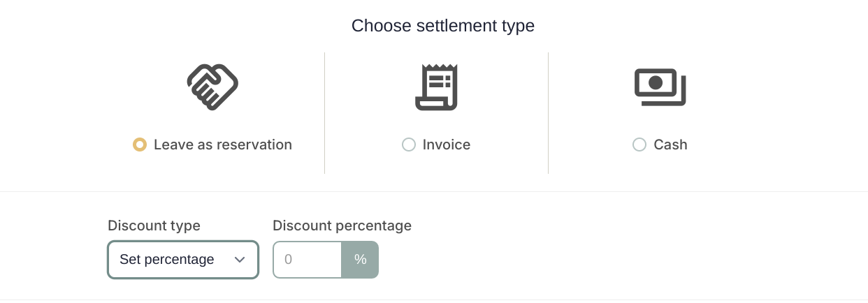Click the empty space right of Set percentage text

click(x=224, y=260)
